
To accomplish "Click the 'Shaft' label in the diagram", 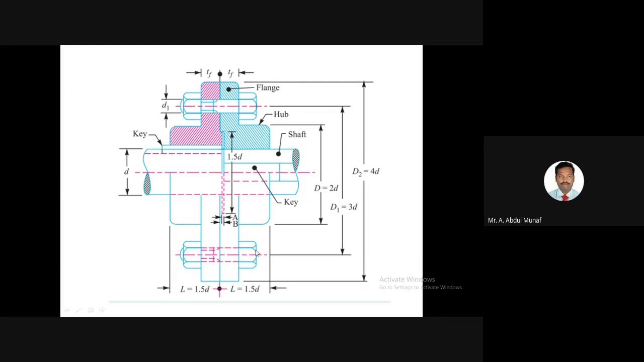I will (297, 135).
